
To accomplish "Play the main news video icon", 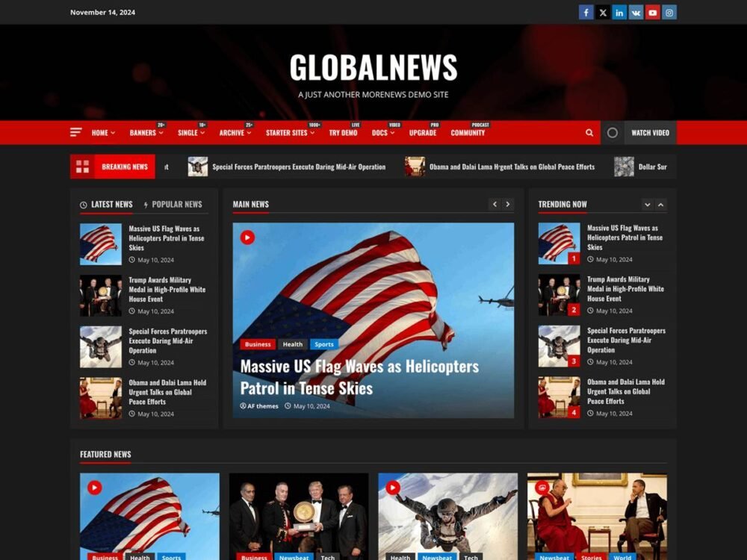I will click(247, 237).
